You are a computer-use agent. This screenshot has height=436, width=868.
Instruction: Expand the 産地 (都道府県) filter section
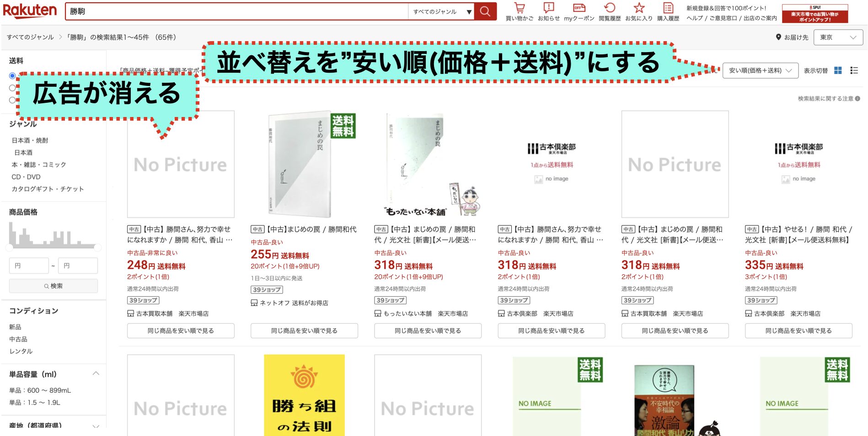[96, 426]
